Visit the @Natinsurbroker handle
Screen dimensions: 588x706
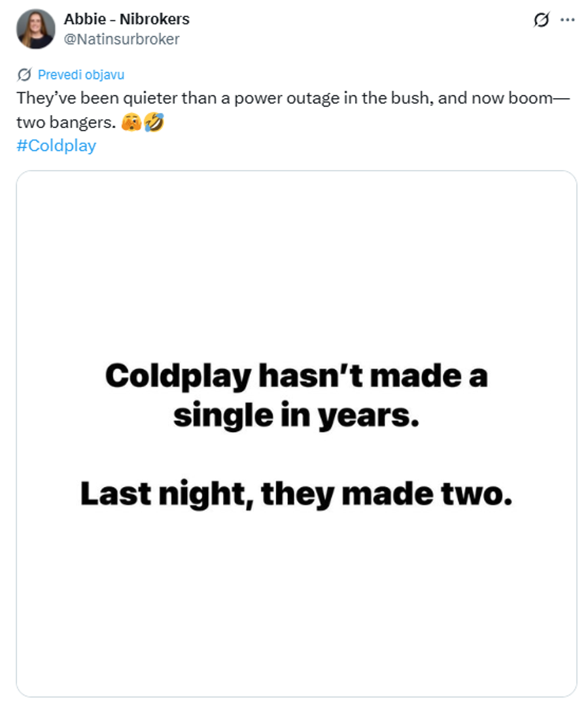pyautogui.click(x=121, y=39)
